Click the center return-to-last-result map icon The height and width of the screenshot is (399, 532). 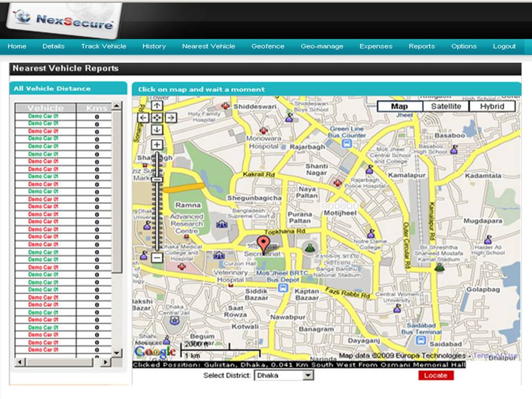pyautogui.click(x=157, y=117)
